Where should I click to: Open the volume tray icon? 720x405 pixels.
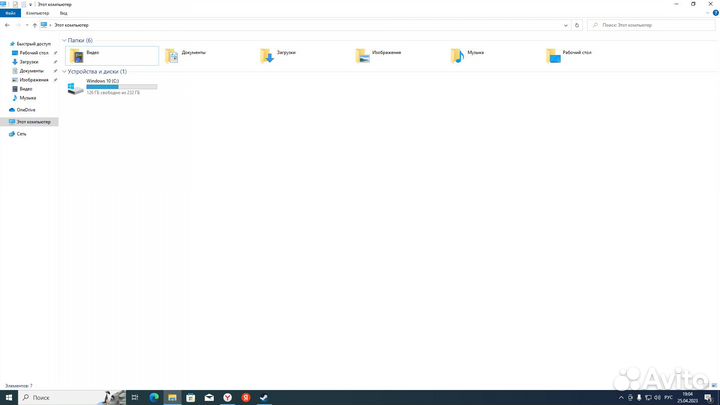[657, 398]
